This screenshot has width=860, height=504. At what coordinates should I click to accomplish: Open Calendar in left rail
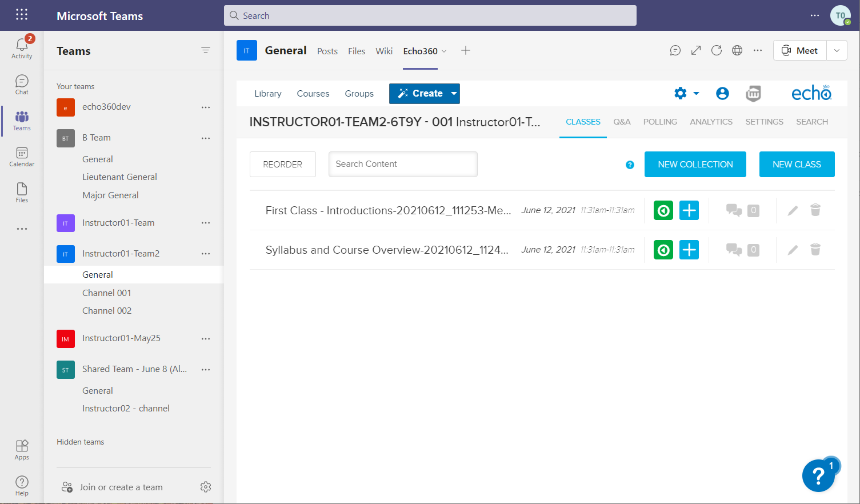pyautogui.click(x=22, y=157)
